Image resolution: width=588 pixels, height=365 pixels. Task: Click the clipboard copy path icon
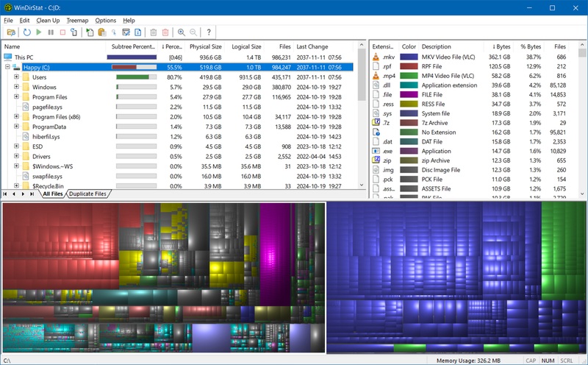tap(101, 32)
